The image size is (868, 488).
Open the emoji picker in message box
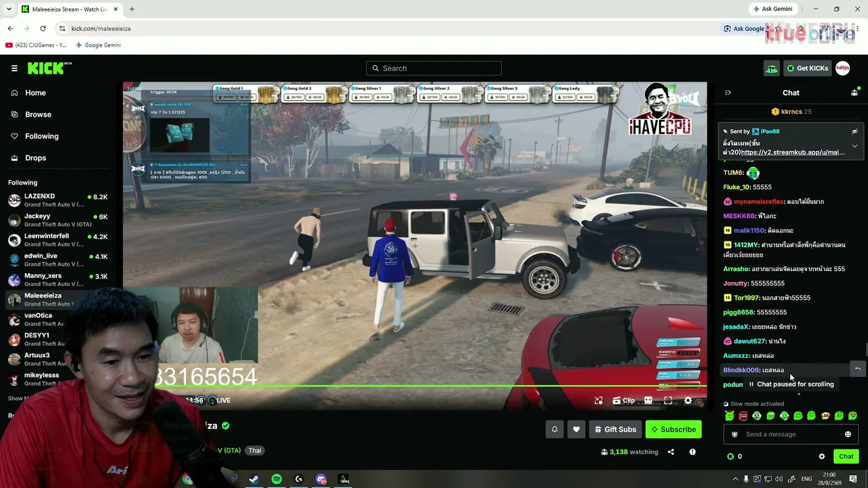pyautogui.click(x=848, y=434)
